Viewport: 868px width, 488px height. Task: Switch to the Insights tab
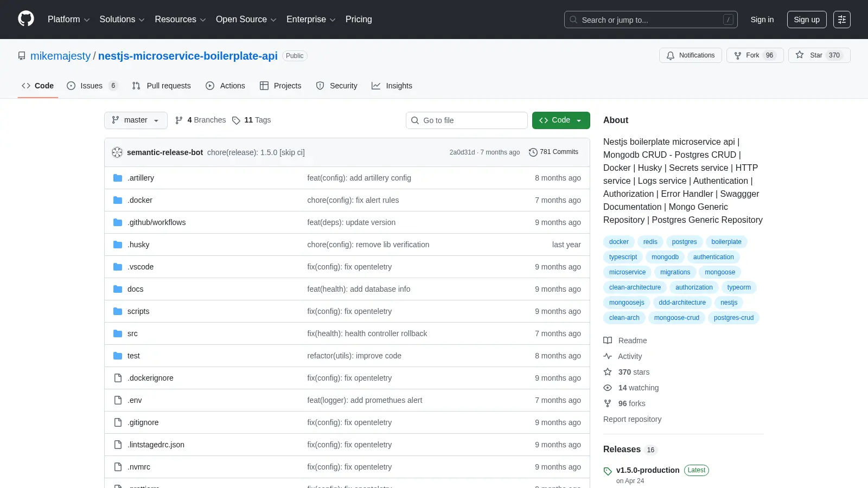click(x=392, y=86)
